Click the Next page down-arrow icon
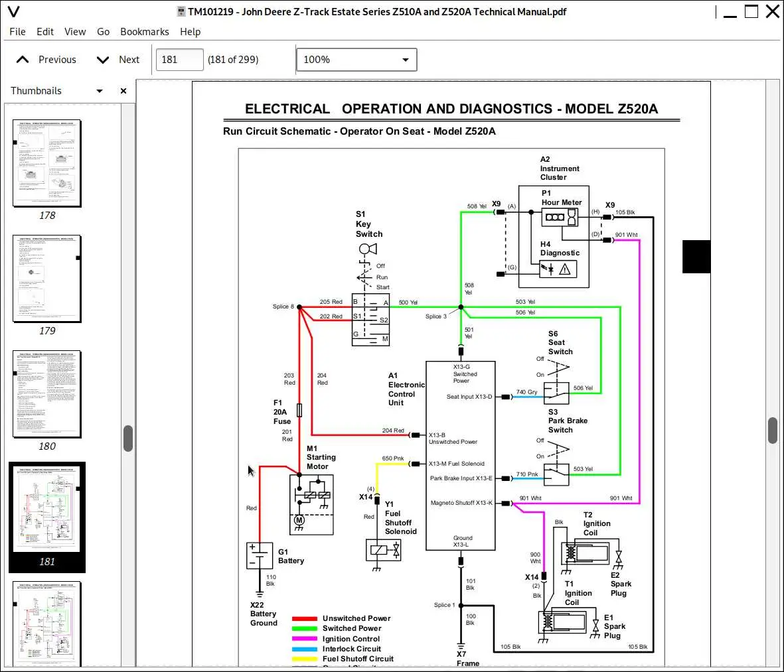 [x=102, y=60]
